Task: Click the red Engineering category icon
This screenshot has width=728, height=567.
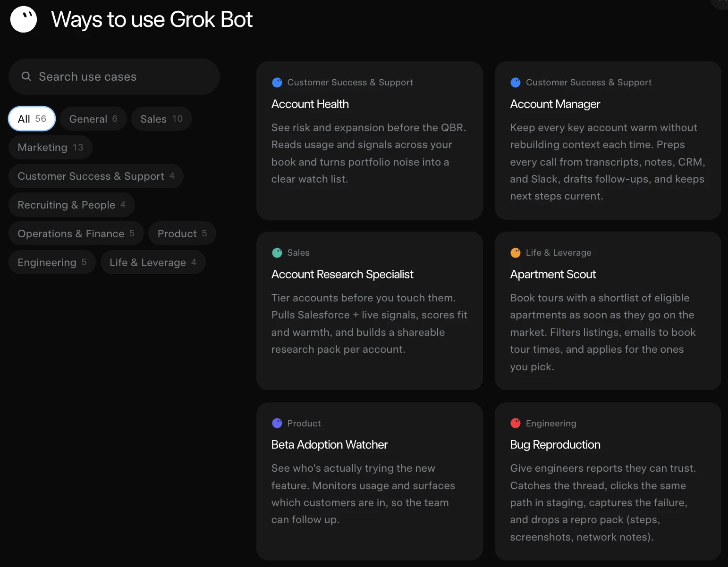Action: point(516,423)
